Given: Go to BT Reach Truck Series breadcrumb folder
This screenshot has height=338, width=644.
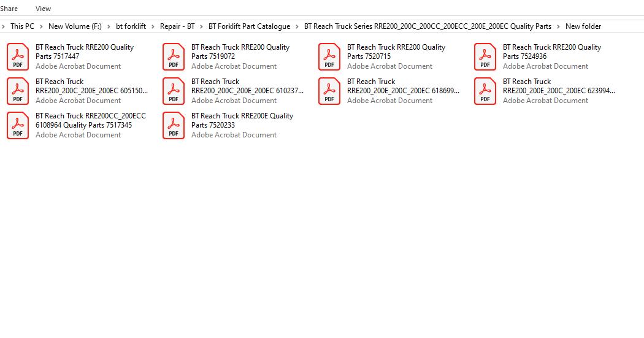Looking at the screenshot, I should [x=427, y=26].
